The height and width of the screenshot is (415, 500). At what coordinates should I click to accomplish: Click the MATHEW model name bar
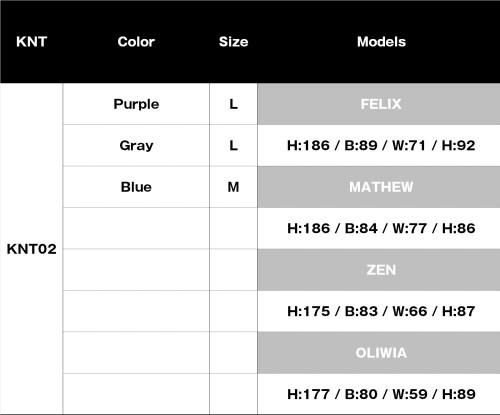coord(379,187)
